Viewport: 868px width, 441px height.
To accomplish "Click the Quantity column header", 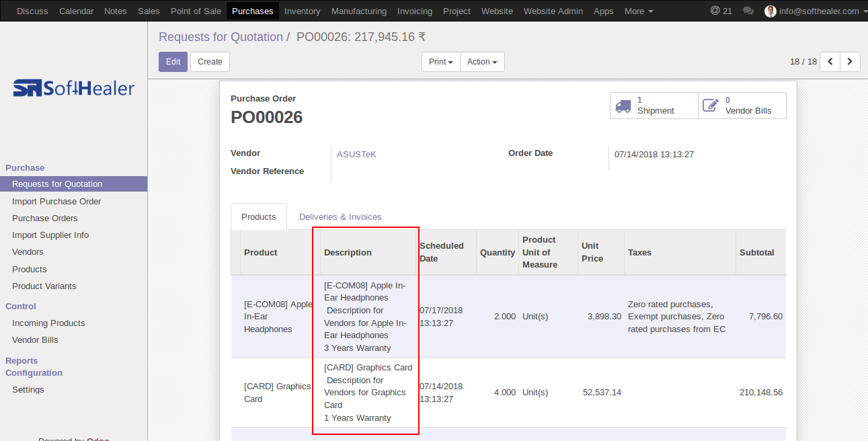I will (498, 253).
